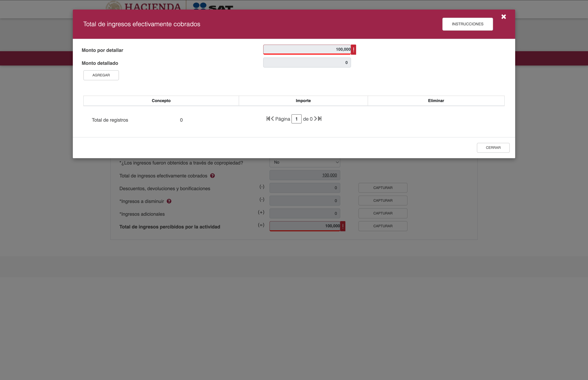
Task: Close the modal with the X icon
Action: [x=503, y=16]
